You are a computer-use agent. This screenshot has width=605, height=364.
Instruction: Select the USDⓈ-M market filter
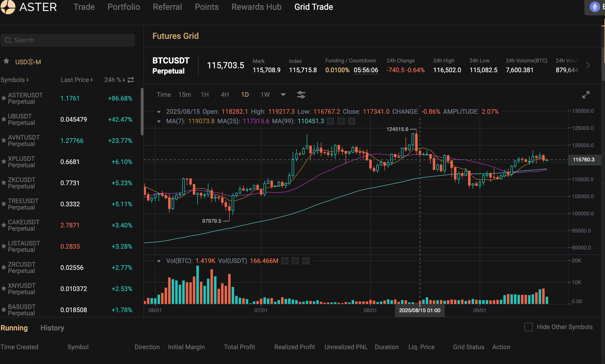point(28,62)
